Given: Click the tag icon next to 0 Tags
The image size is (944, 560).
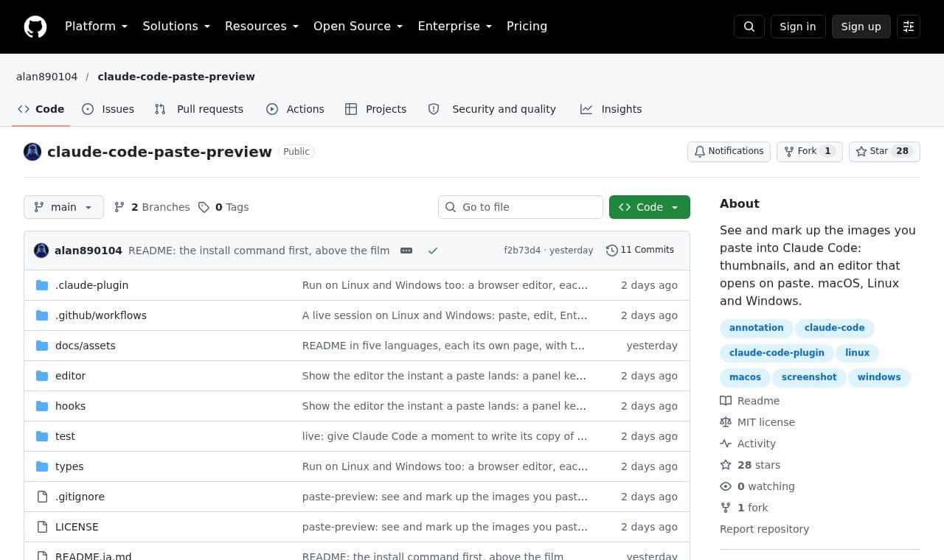Looking at the screenshot, I should point(204,207).
